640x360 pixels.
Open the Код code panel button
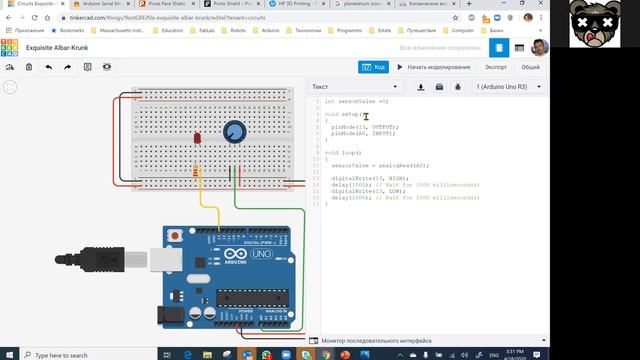click(x=373, y=67)
